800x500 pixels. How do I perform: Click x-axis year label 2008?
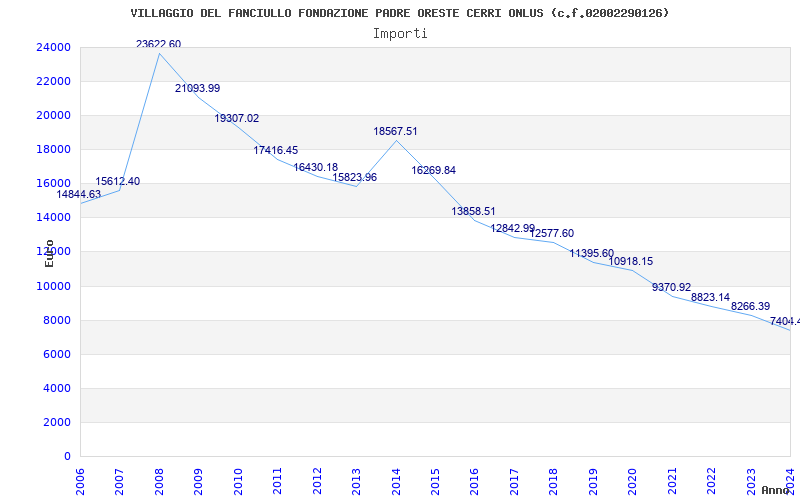(159, 481)
